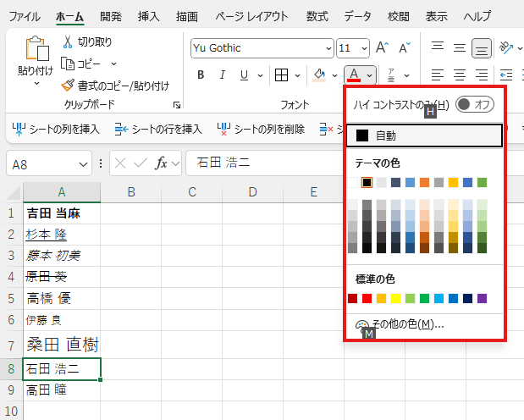The height and width of the screenshot is (420, 524).
Task: Click the Format Painter (書式のコピー/貼り付け) brush icon
Action: (68, 86)
